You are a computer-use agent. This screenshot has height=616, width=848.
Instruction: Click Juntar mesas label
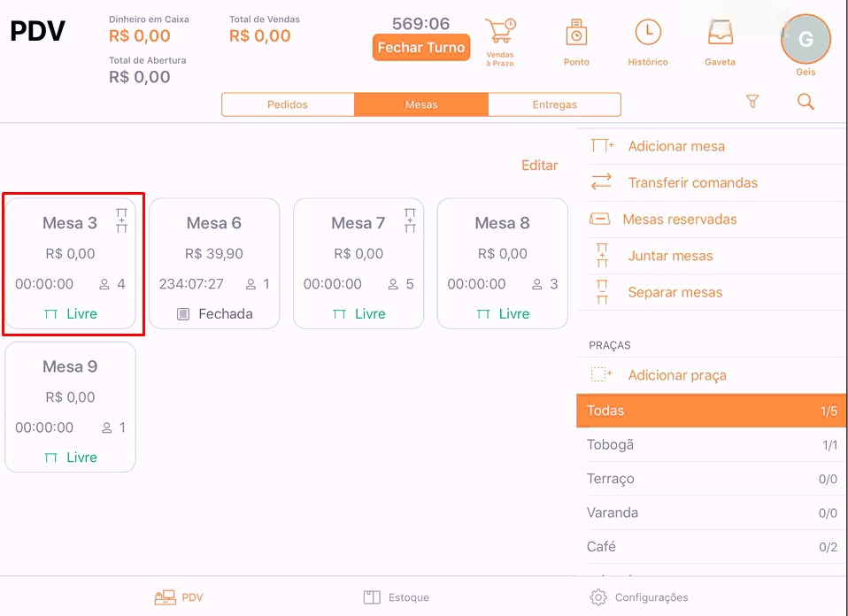point(670,256)
